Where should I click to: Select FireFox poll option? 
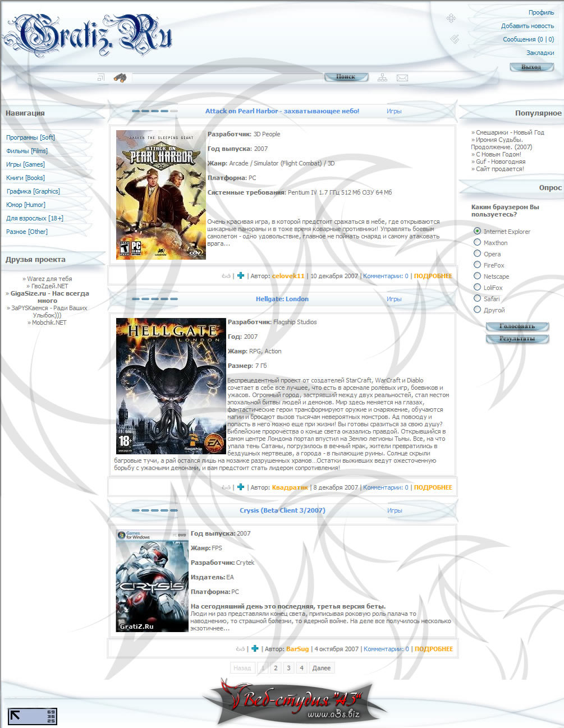pyautogui.click(x=477, y=265)
